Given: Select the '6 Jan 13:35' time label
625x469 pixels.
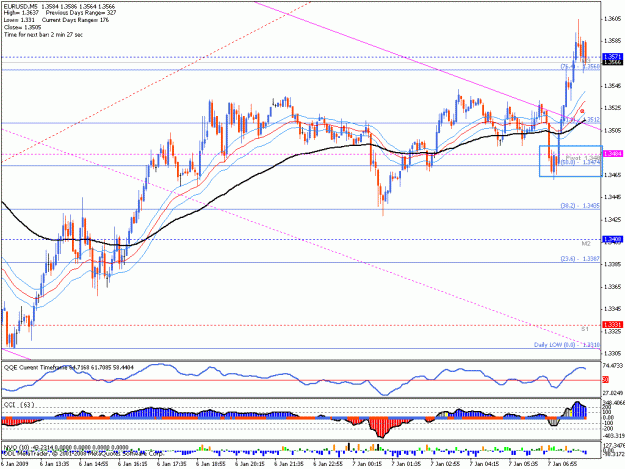Looking at the screenshot, I should pos(55,464).
